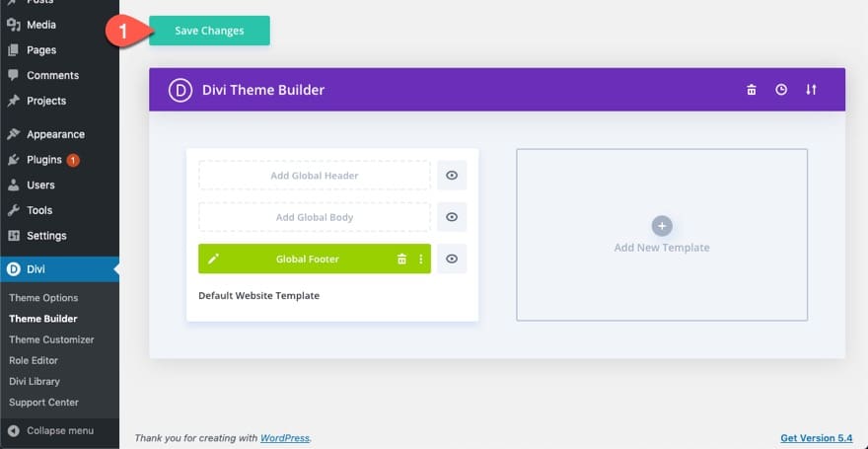Viewport: 868px width, 449px height.
Task: Go to Support Center submenu
Action: point(43,403)
